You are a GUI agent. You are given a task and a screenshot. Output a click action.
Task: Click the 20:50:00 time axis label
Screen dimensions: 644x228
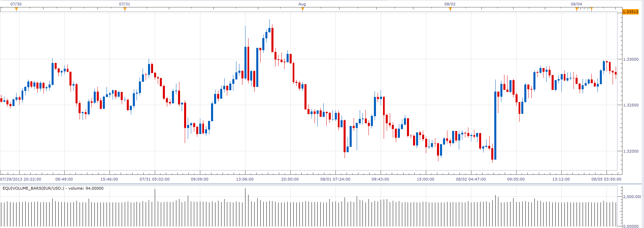pos(290,179)
